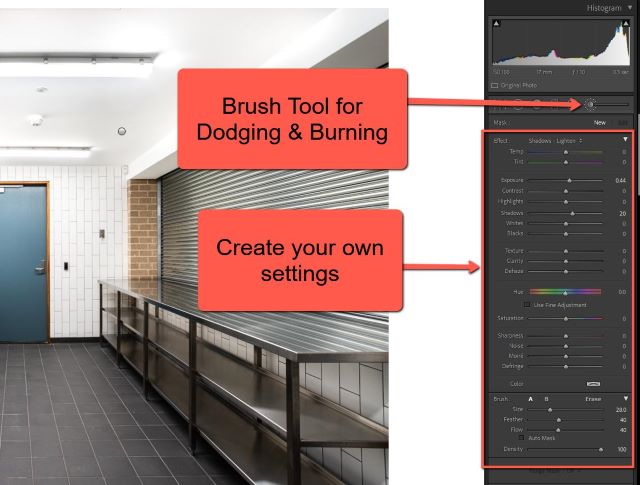The image size is (640, 485).
Task: Click the Density slider handle
Action: tap(600, 450)
